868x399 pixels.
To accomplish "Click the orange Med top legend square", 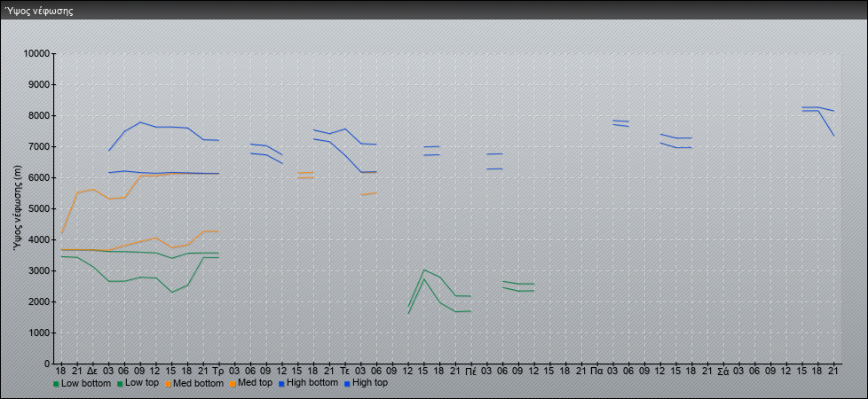I will 231,384.
